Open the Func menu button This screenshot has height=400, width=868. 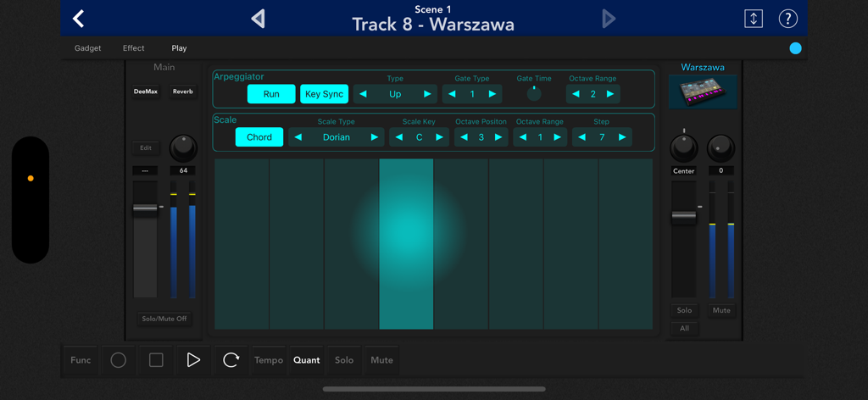pos(81,360)
